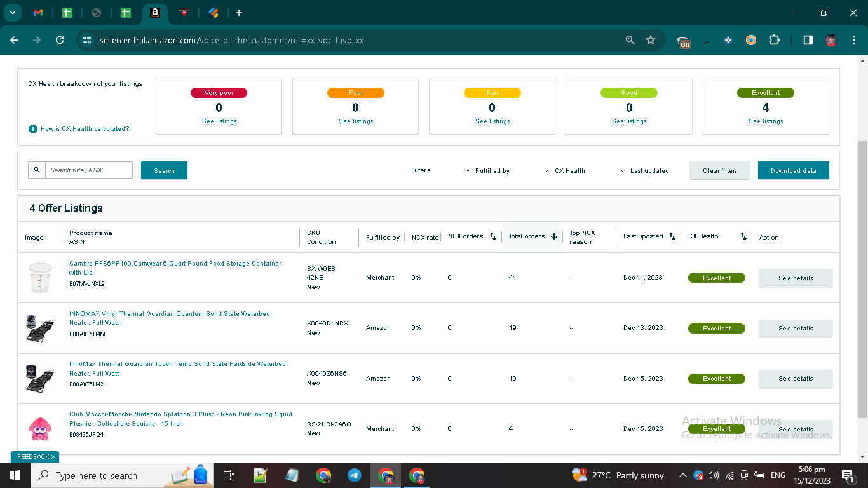The height and width of the screenshot is (488, 868).
Task: See listings under Very poor
Action: pyautogui.click(x=219, y=121)
